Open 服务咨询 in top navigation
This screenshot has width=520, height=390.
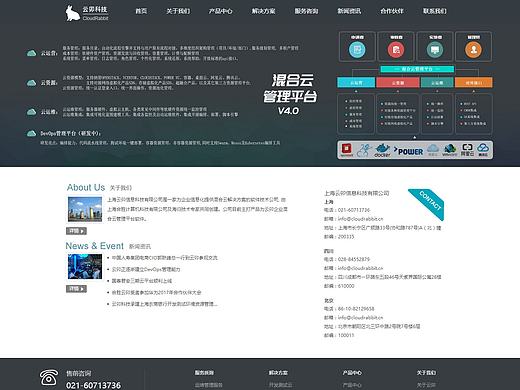click(306, 11)
